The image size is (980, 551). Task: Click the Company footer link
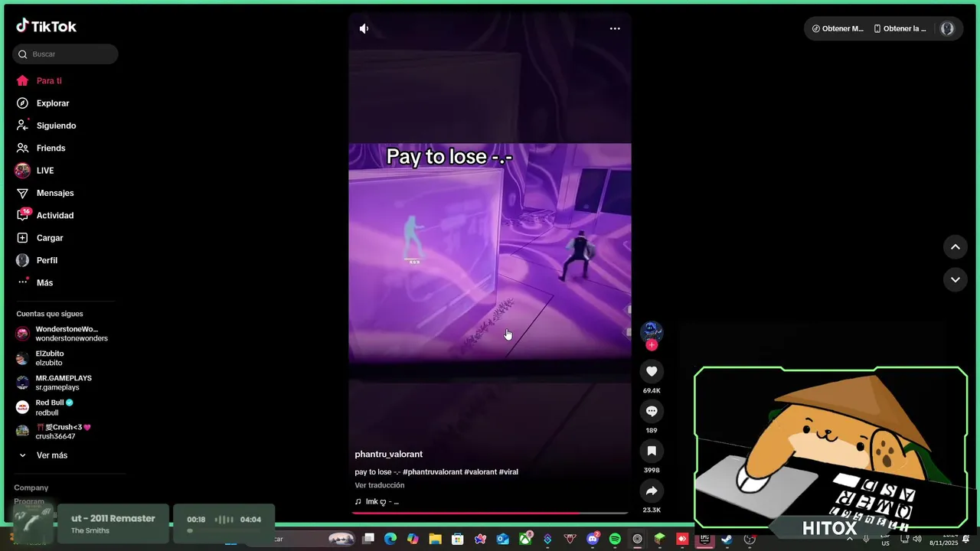tap(31, 487)
